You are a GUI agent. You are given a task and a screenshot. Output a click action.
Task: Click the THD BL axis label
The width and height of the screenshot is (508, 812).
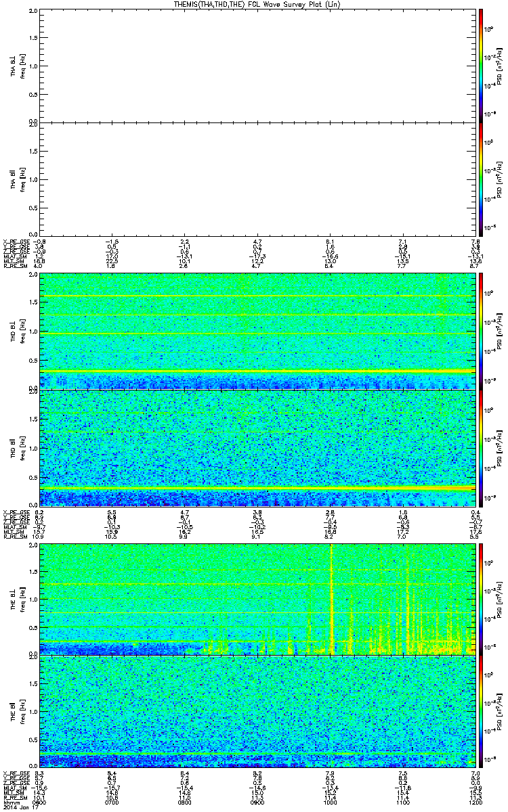pos(14,332)
